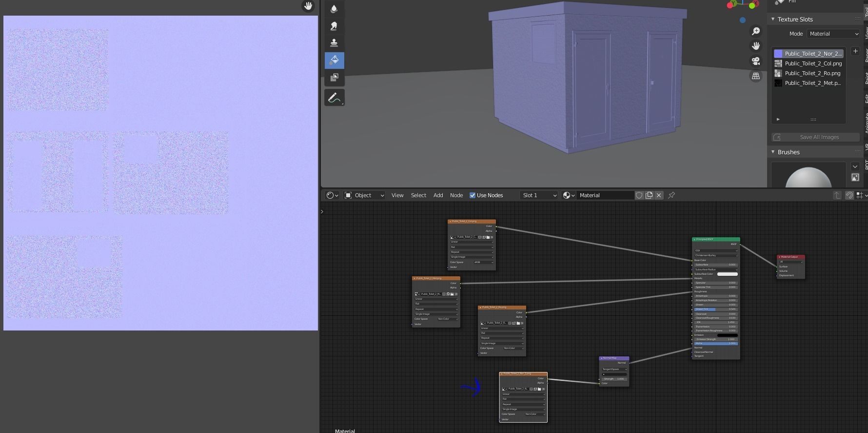
Task: Open snap node element type dropdown
Action: 861,195
